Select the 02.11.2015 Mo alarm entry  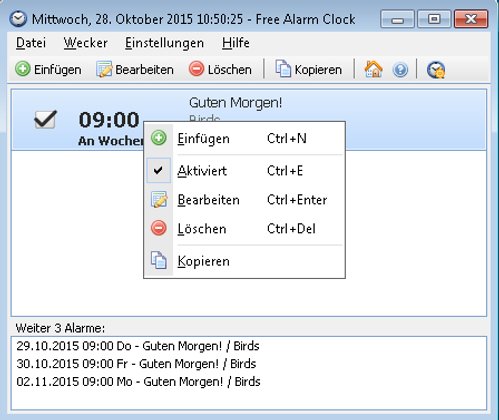click(x=138, y=381)
